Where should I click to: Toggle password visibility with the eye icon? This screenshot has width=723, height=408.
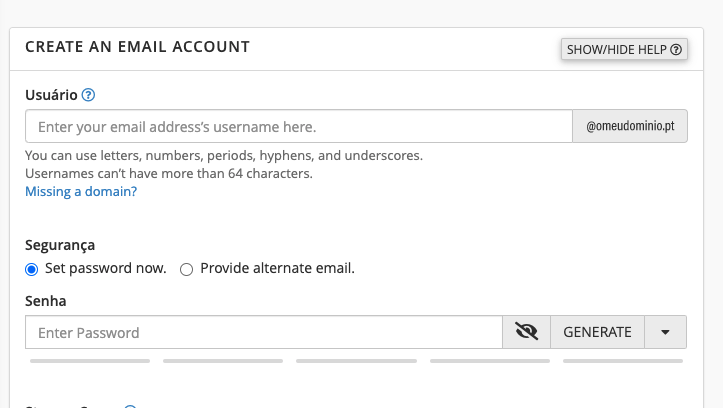click(526, 332)
